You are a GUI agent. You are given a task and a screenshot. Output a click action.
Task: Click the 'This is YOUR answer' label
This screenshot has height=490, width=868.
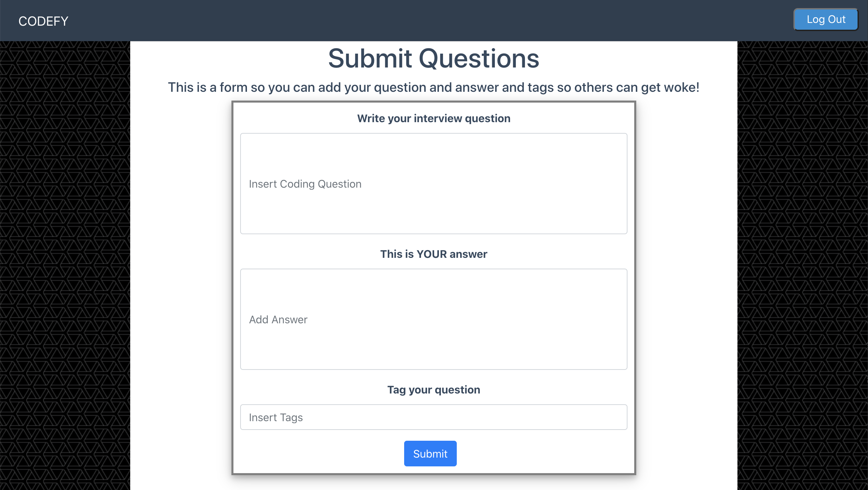(433, 254)
